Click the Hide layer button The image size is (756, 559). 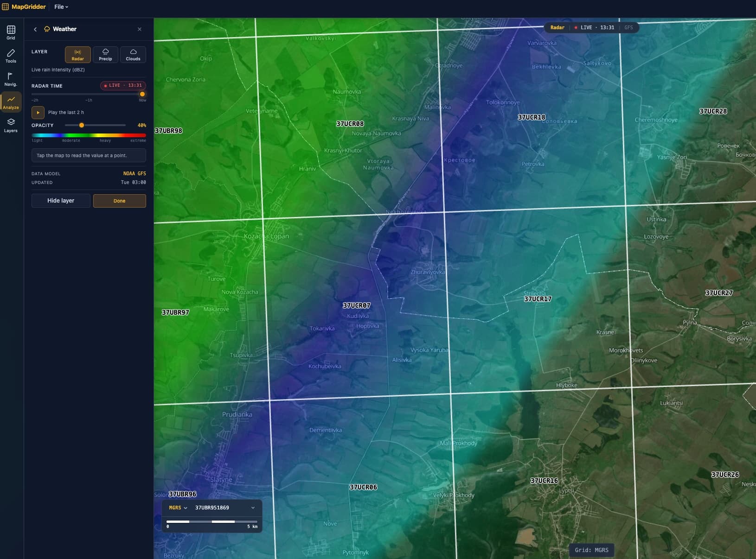(61, 201)
